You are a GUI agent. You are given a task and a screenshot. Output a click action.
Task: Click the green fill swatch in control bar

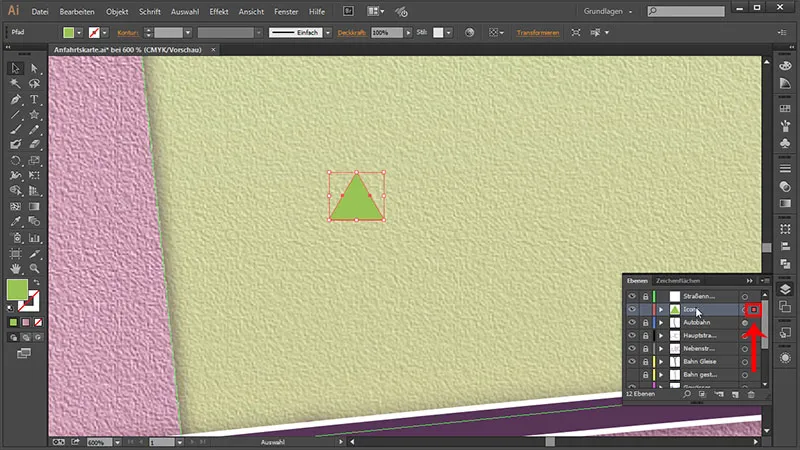pos(68,33)
